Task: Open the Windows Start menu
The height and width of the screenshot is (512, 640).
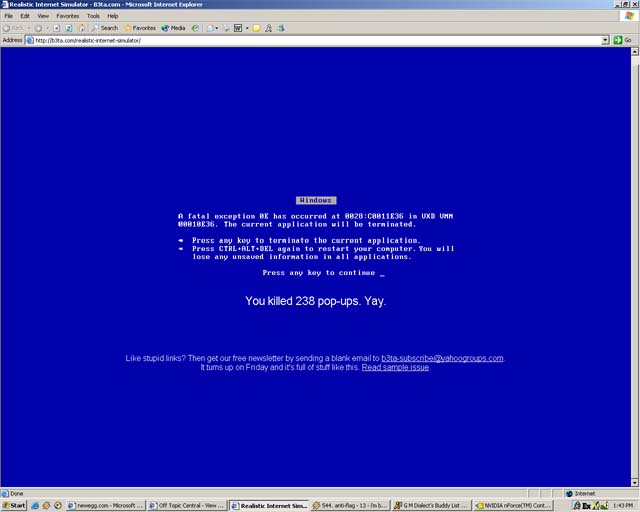Action: click(14, 505)
